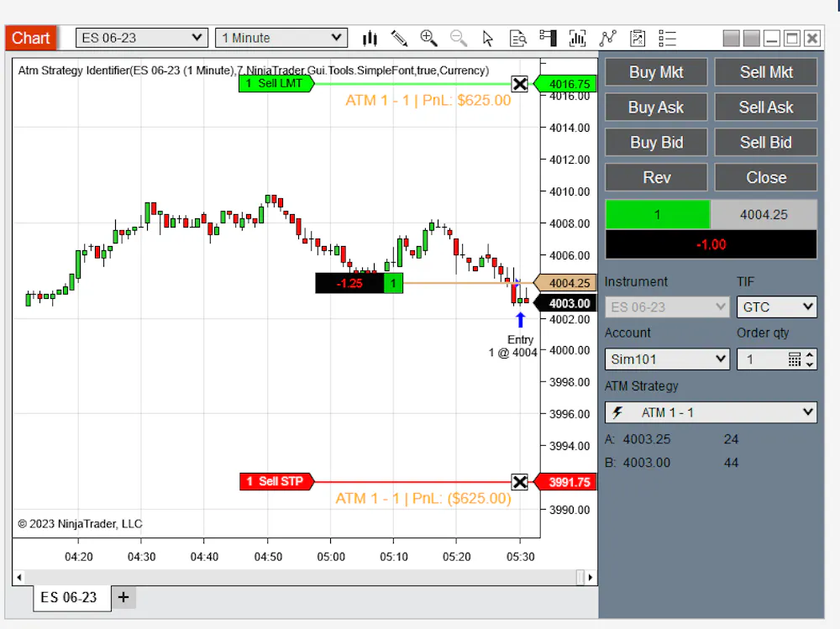Open the chart properties icon
The width and height of the screenshot is (840, 629).
tap(638, 38)
